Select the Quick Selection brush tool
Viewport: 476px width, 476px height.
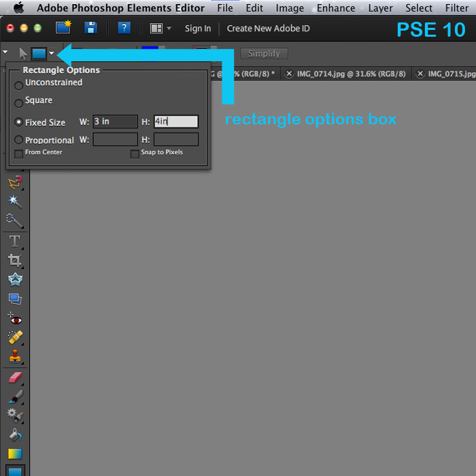point(15,221)
